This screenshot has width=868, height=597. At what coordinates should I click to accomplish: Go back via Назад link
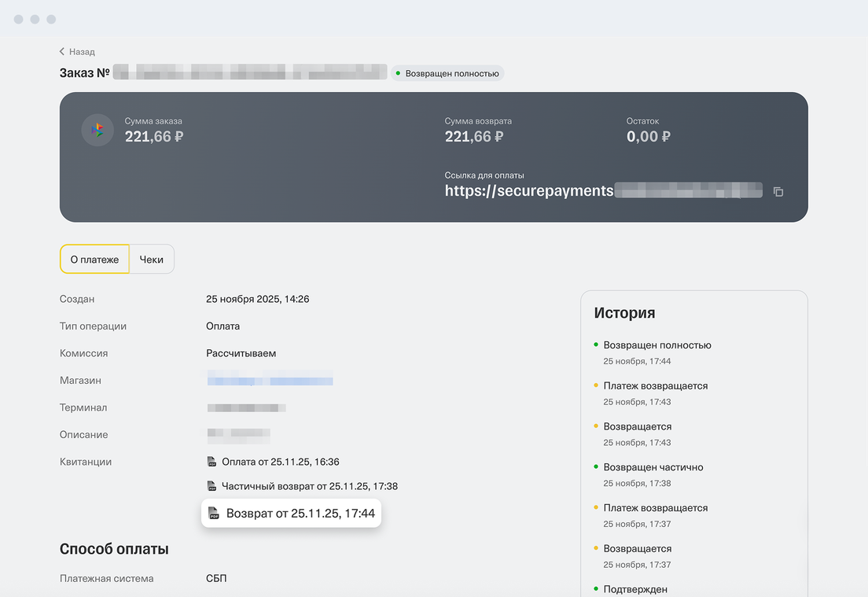81,52
